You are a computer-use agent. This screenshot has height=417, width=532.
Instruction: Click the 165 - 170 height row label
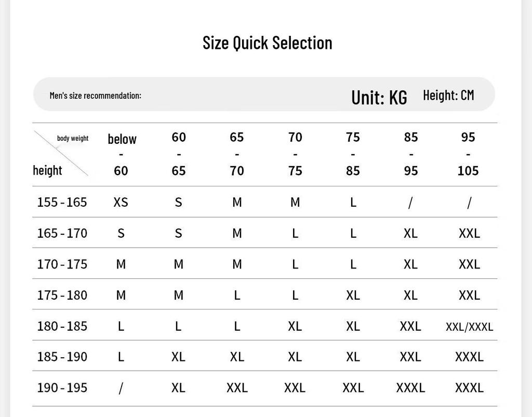point(62,233)
